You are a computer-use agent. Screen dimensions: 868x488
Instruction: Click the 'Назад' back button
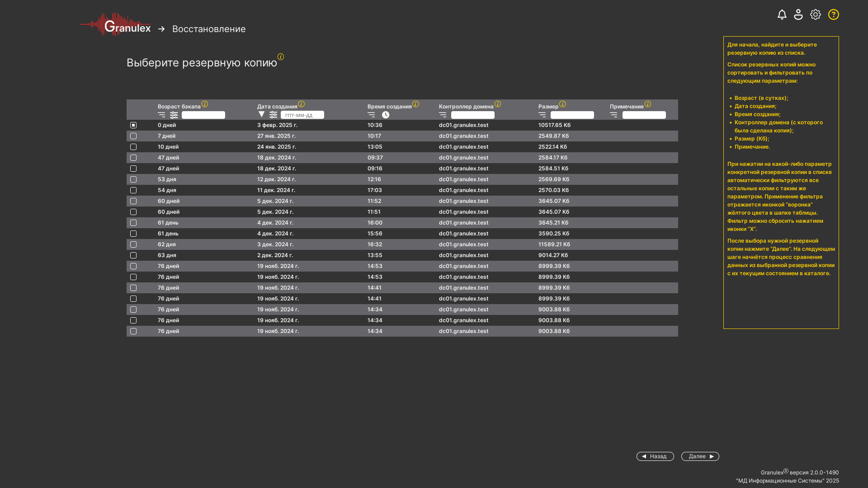click(x=655, y=456)
